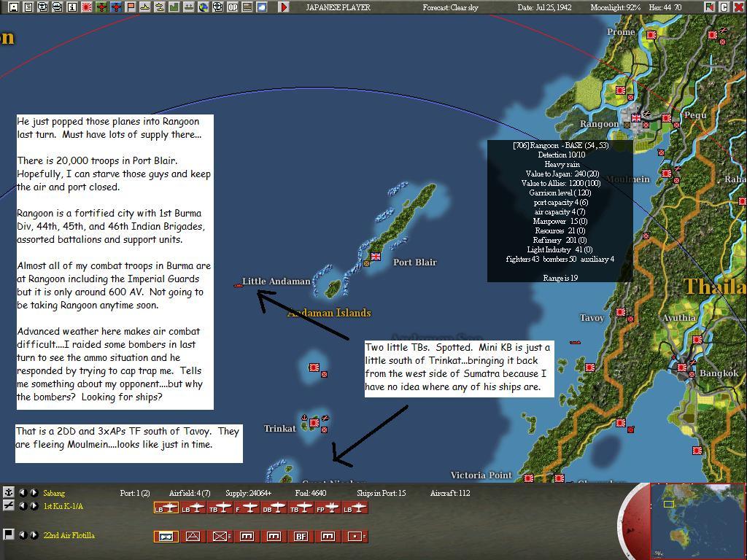Viewport: 747px width, 560px height.
Task: Click the 'Supply: 24064+' value
Action: (x=248, y=493)
